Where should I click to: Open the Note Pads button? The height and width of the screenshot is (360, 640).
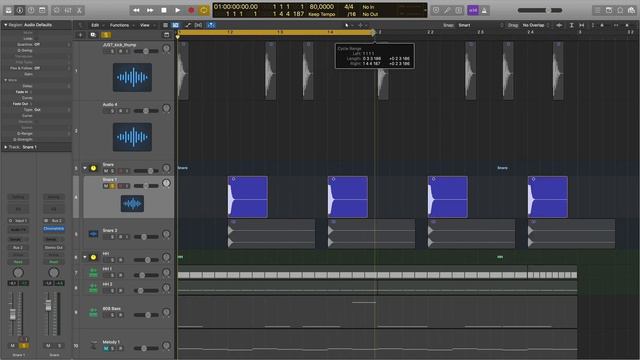(609, 10)
